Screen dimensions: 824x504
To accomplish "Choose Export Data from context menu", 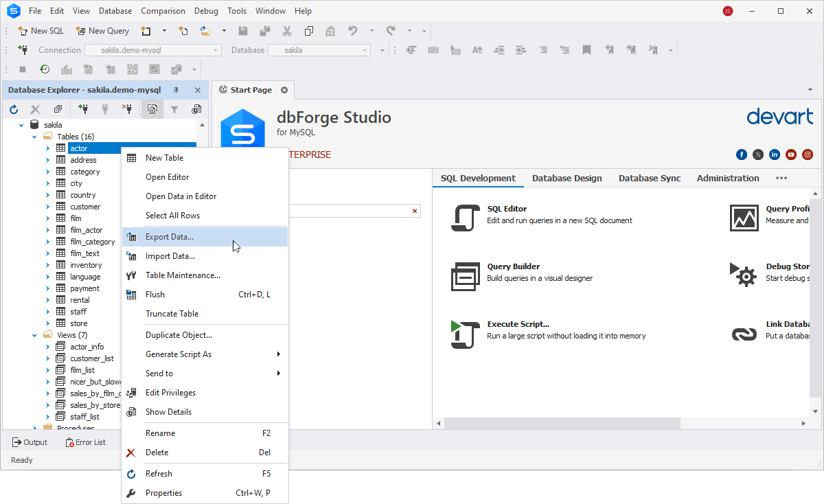I will point(170,237).
